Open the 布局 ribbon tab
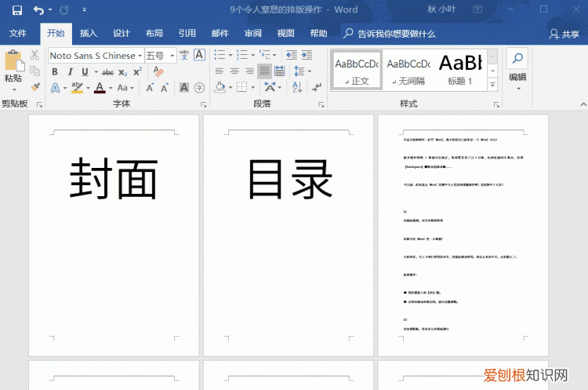This screenshot has width=588, height=390. pyautogui.click(x=154, y=34)
